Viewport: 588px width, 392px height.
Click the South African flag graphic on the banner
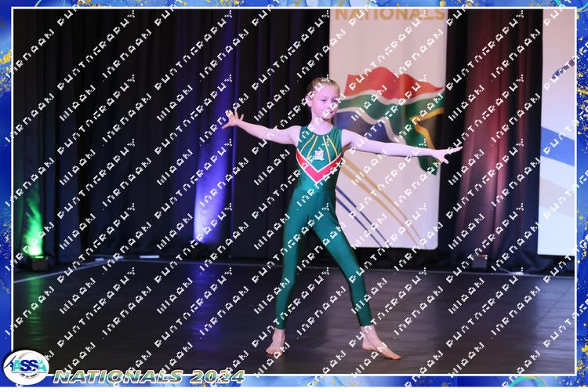tap(390, 119)
